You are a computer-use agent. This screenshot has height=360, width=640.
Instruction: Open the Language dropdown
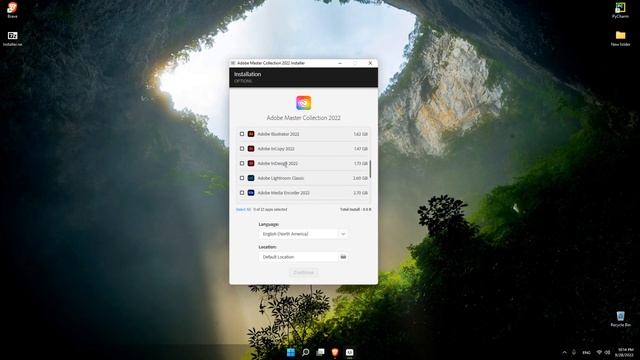[x=303, y=234]
